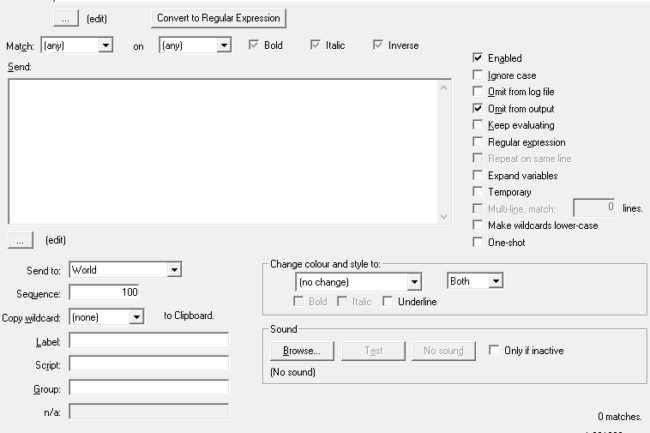Viewport: 650px width, 433px height.
Task: Enable Expand variables
Action: (477, 175)
